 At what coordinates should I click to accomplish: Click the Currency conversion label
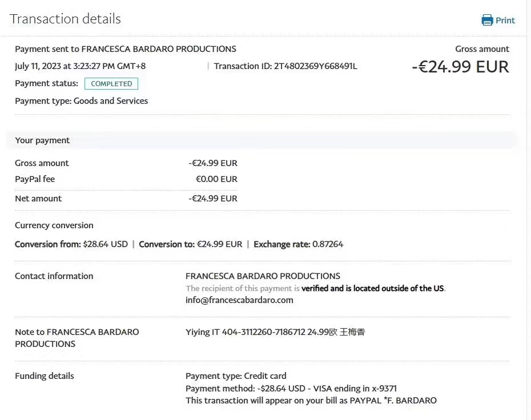[54, 225]
